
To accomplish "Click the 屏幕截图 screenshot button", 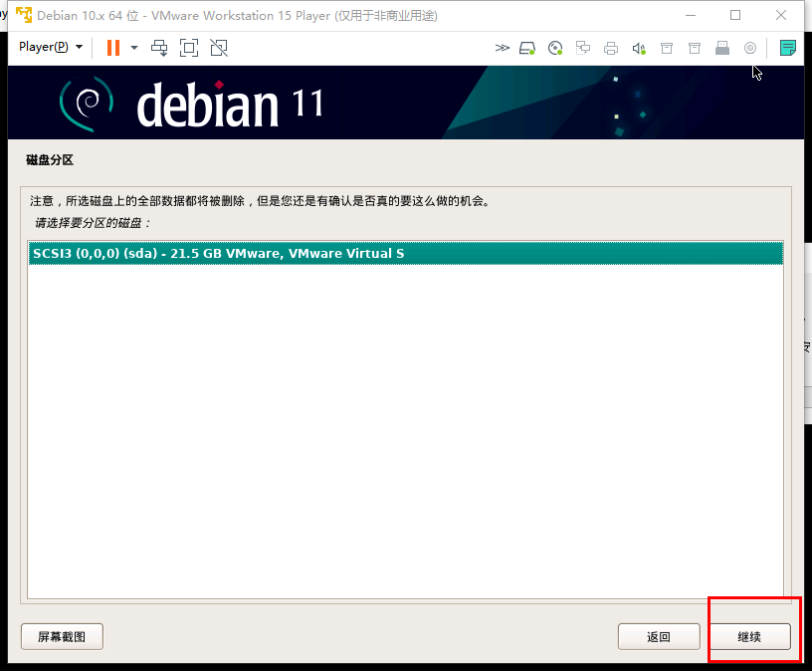I will [x=62, y=636].
